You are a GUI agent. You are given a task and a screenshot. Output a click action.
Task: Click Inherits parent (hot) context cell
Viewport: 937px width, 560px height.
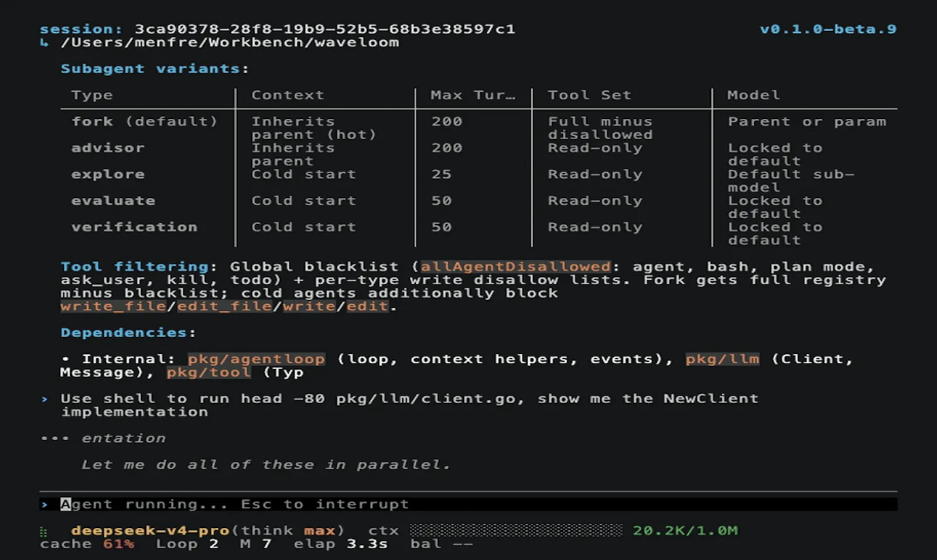click(314, 128)
